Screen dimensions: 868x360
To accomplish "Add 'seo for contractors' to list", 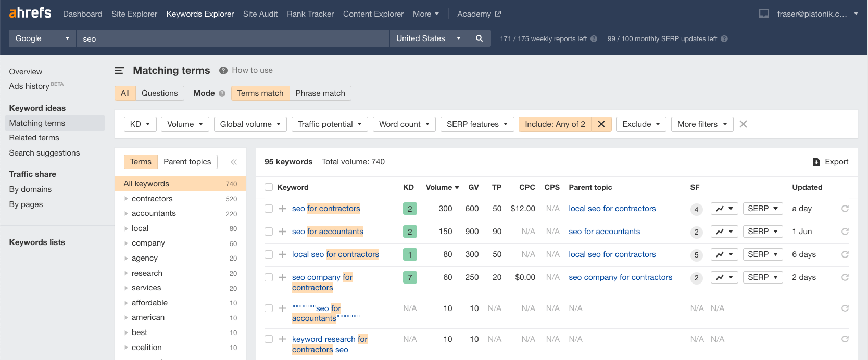I will [282, 209].
